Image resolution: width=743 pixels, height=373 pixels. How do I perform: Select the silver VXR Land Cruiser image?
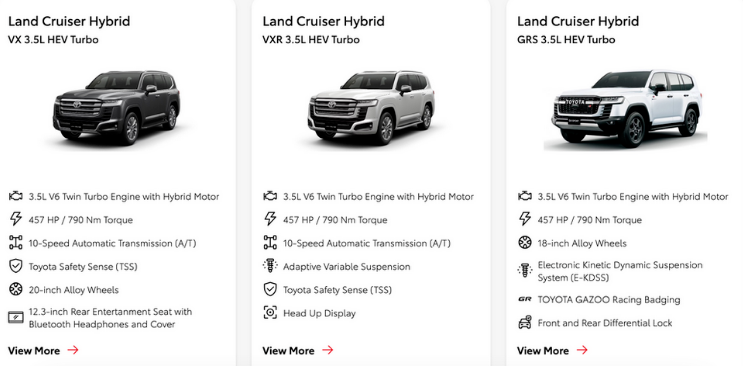tap(371, 108)
